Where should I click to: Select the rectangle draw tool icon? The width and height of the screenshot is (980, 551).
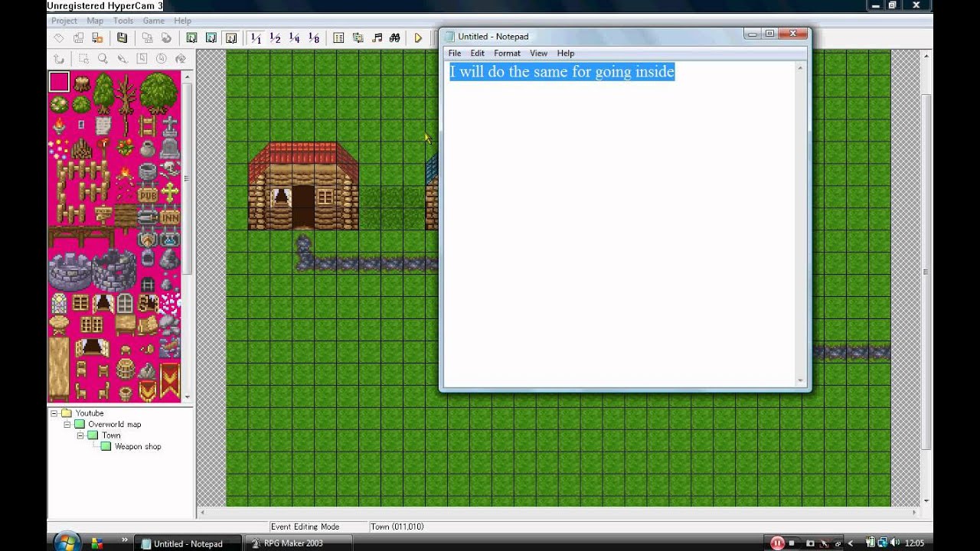142,58
